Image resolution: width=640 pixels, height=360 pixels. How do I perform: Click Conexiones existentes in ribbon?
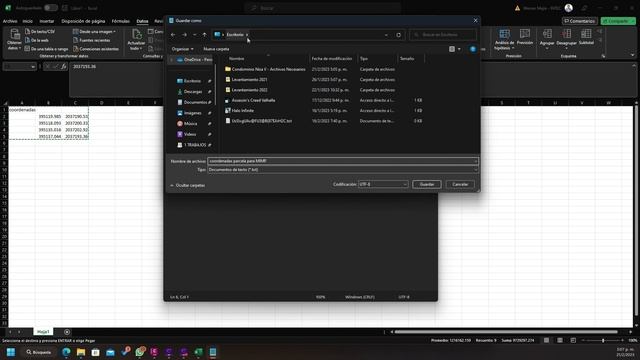tap(96, 49)
